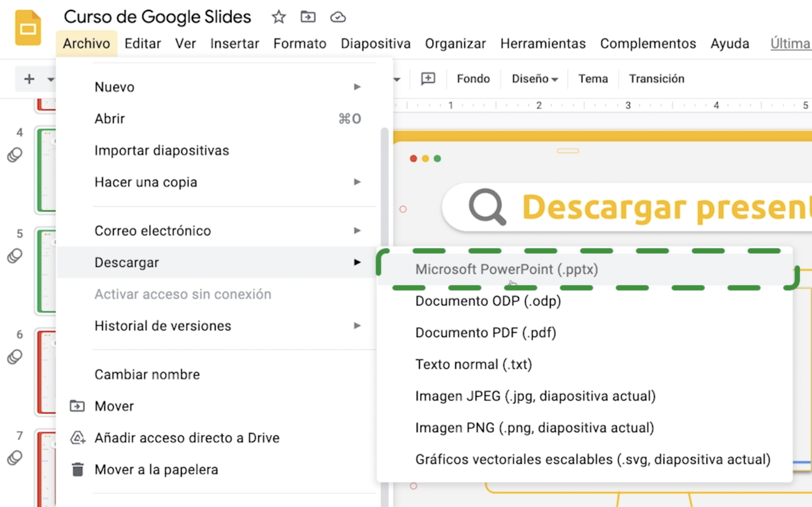Click the new slide plus icon

click(29, 79)
